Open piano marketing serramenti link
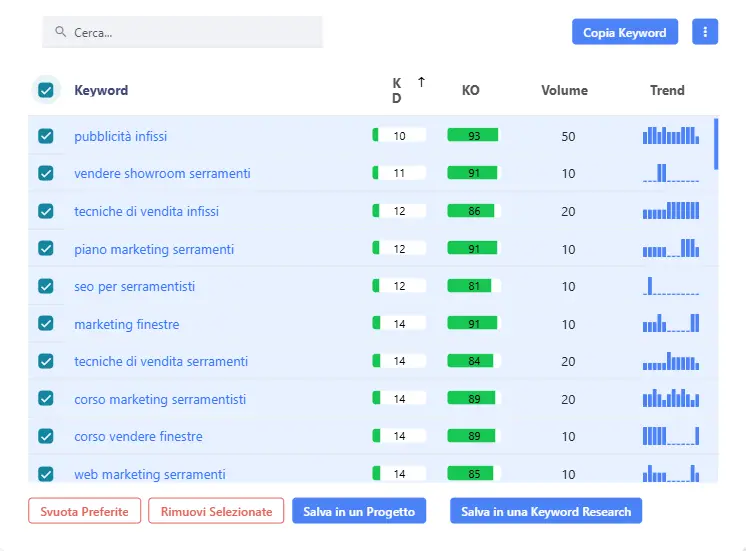 (154, 249)
